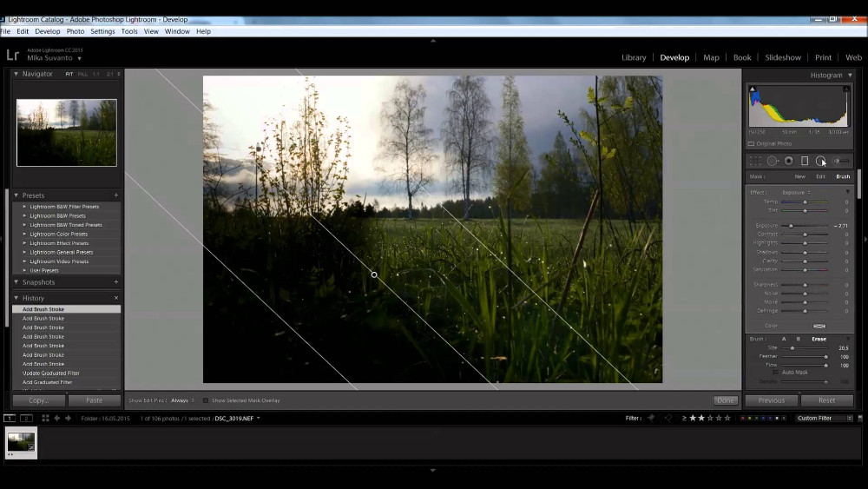This screenshot has width=868, height=489.
Task: Toggle Original Photo checkbox under histogram
Action: point(751,143)
